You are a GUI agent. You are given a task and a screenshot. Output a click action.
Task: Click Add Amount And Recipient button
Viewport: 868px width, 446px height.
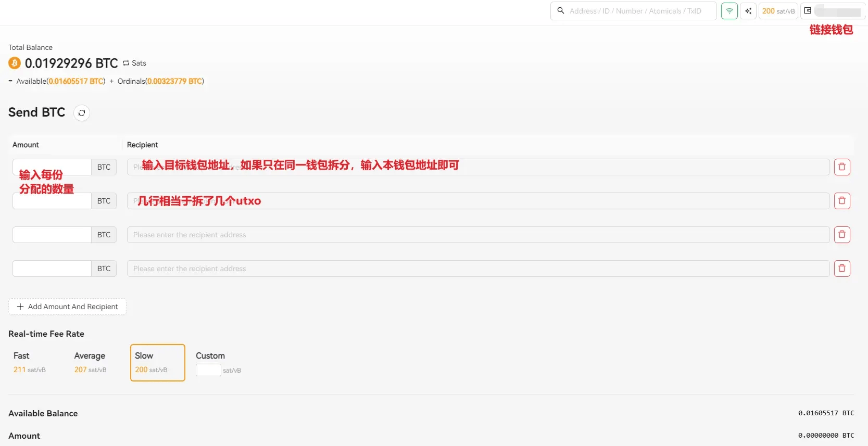click(67, 307)
